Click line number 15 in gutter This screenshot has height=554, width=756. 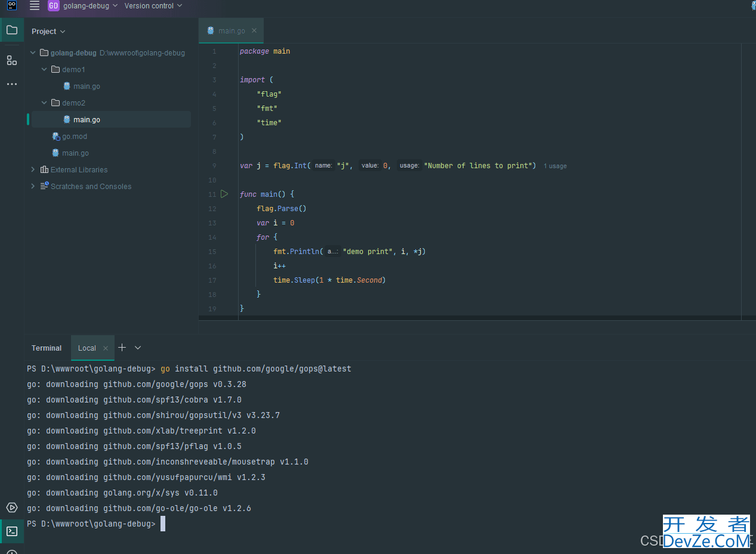click(x=212, y=252)
